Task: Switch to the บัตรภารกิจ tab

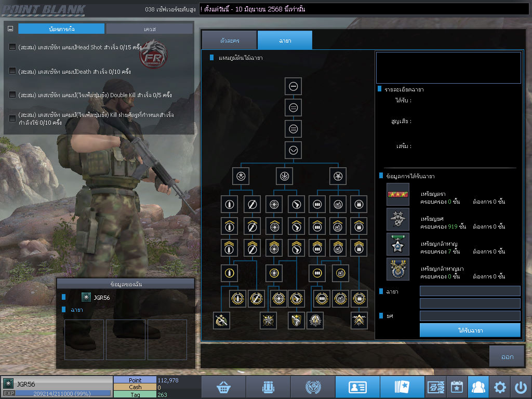Action: click(x=61, y=29)
